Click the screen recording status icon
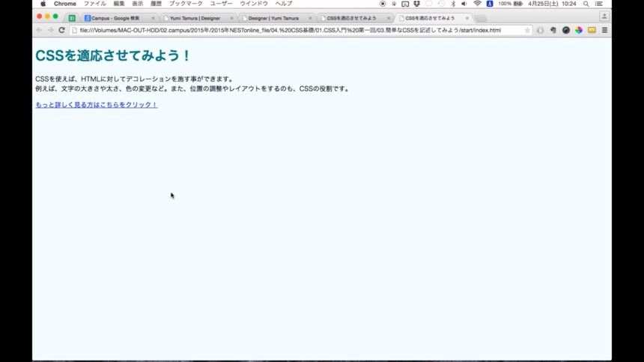The width and height of the screenshot is (644, 362). coord(383,4)
